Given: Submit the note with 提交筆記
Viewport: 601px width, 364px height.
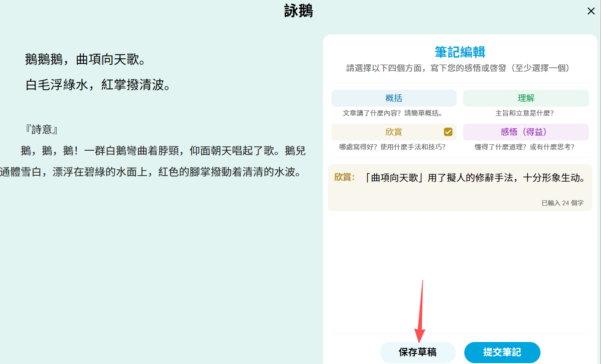Looking at the screenshot, I should (502, 352).
